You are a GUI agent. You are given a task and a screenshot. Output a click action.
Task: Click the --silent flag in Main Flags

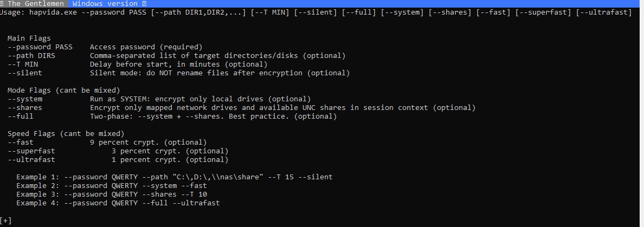[x=25, y=73]
